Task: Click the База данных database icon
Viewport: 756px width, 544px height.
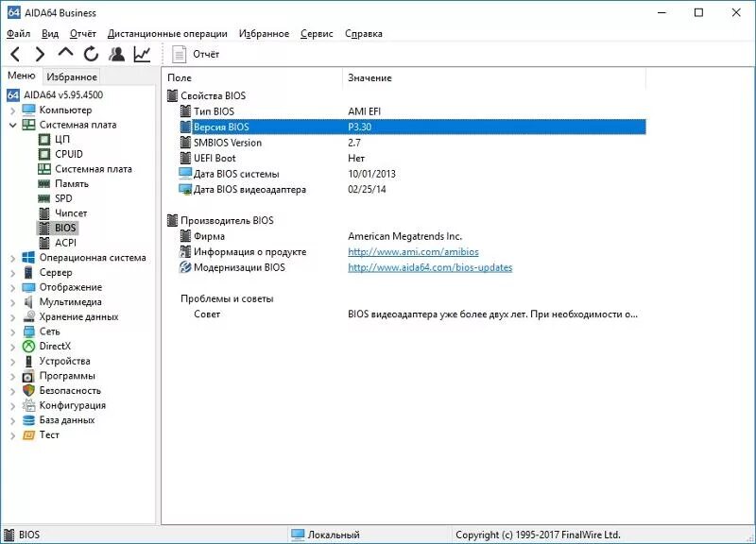Action: coord(28,420)
